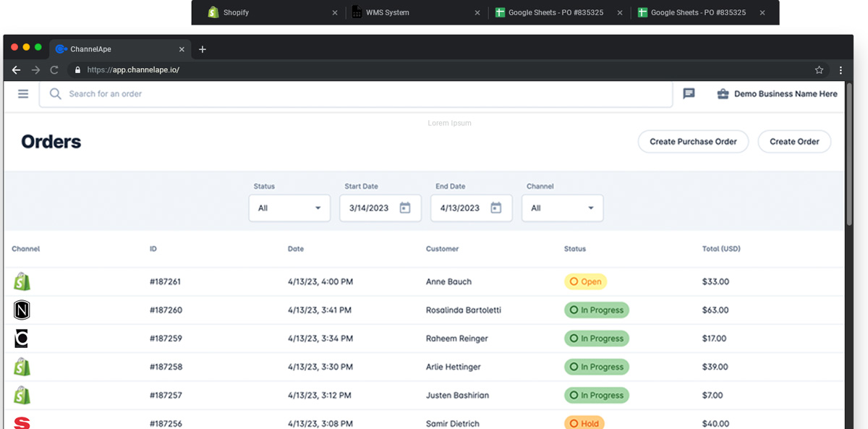868x429 pixels.
Task: Expand the Status filter dropdown
Action: 289,208
